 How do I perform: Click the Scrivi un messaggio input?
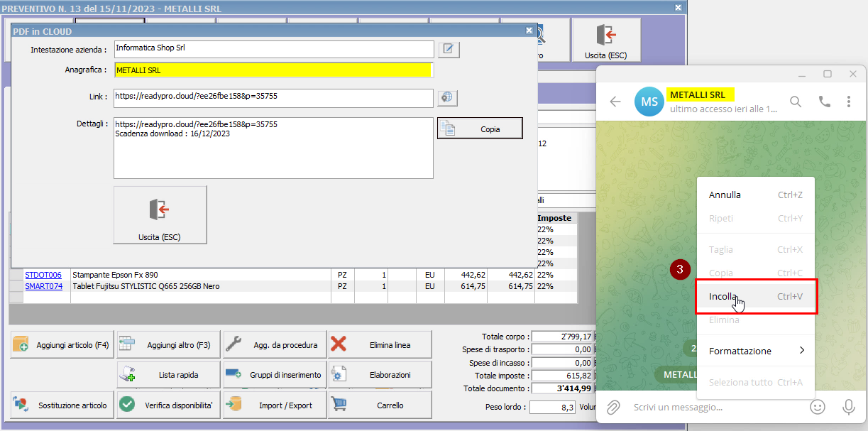[717, 407]
